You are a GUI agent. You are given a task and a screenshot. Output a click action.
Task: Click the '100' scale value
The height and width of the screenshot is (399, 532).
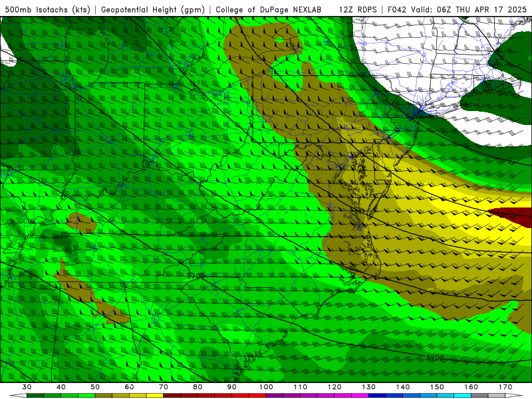[x=266, y=387]
